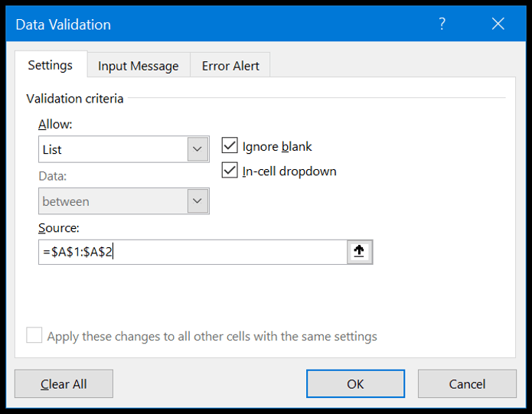Toggle the Ignore blank checkbox
This screenshot has width=532, height=414.
(230, 145)
